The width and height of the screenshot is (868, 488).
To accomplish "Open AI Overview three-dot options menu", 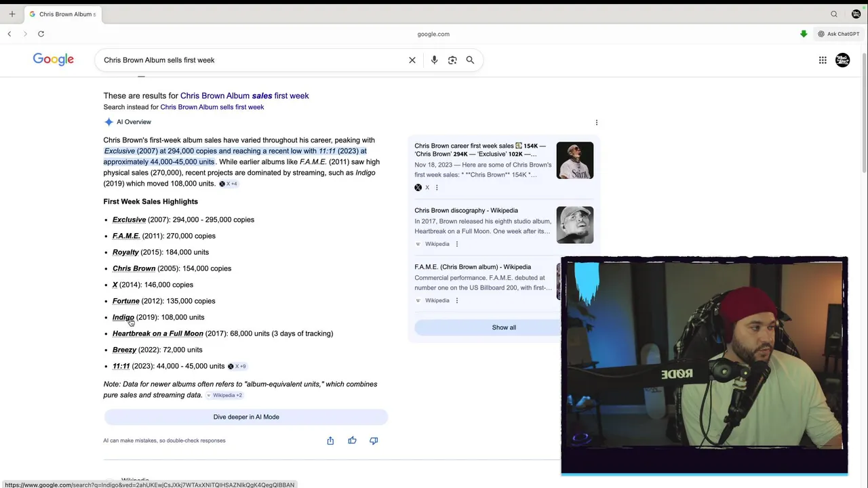I will coord(597,123).
